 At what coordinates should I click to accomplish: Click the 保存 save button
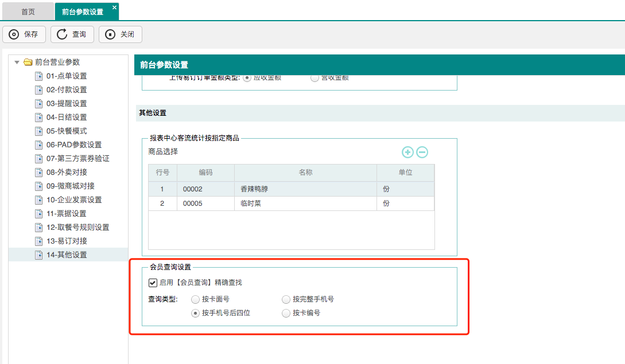click(24, 34)
